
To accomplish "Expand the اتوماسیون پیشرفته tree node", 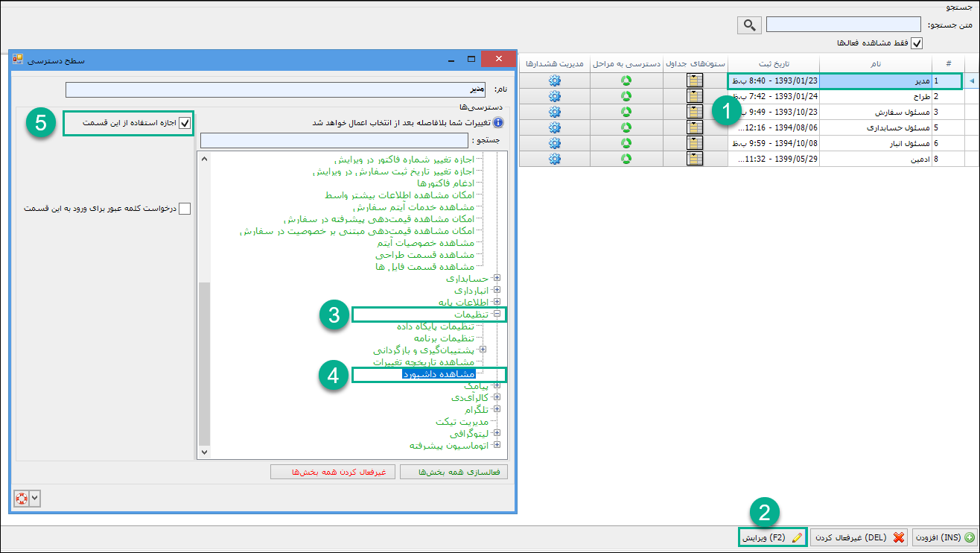I will [497, 445].
